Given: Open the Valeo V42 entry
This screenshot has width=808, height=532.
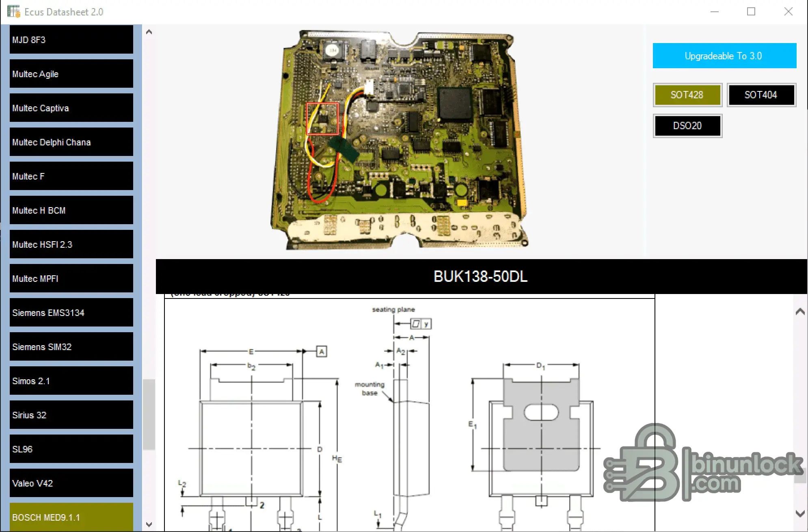Looking at the screenshot, I should [71, 483].
